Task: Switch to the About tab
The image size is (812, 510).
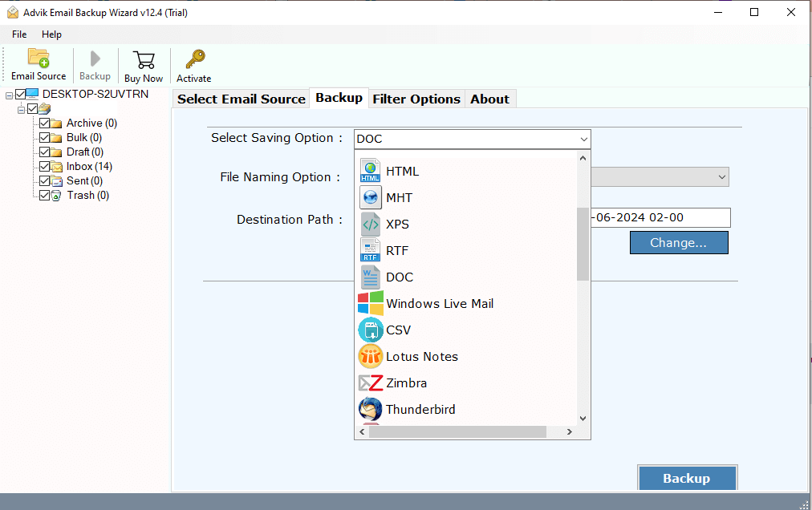Action: tap(490, 99)
